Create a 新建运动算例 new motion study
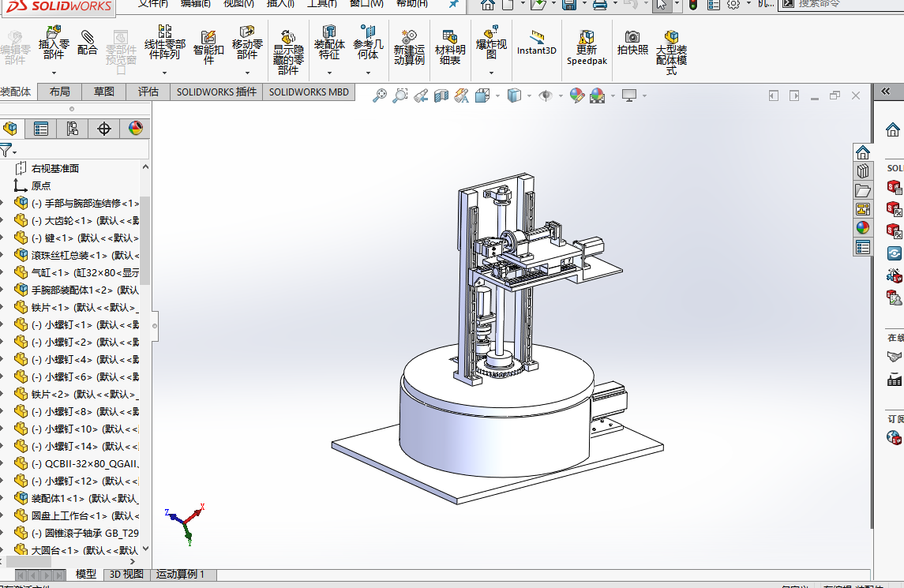Screen dimensions: 904x588 click(x=409, y=48)
